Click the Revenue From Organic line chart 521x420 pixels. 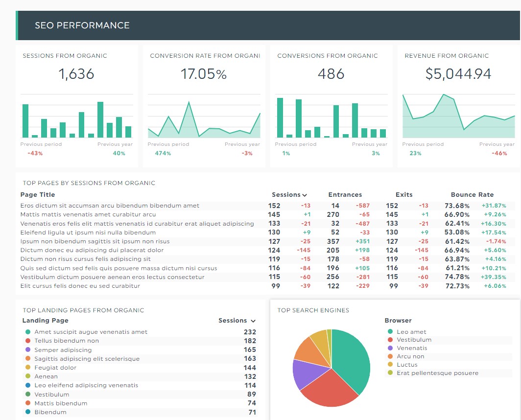(458, 116)
